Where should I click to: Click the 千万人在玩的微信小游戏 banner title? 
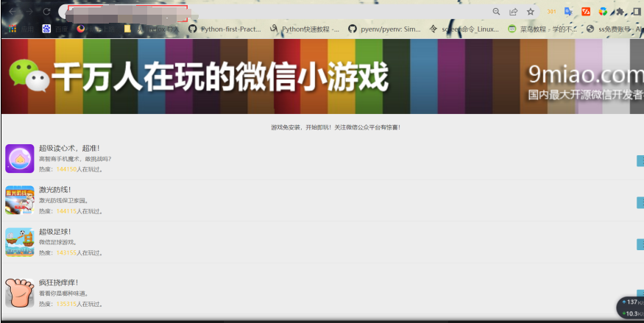(x=220, y=77)
